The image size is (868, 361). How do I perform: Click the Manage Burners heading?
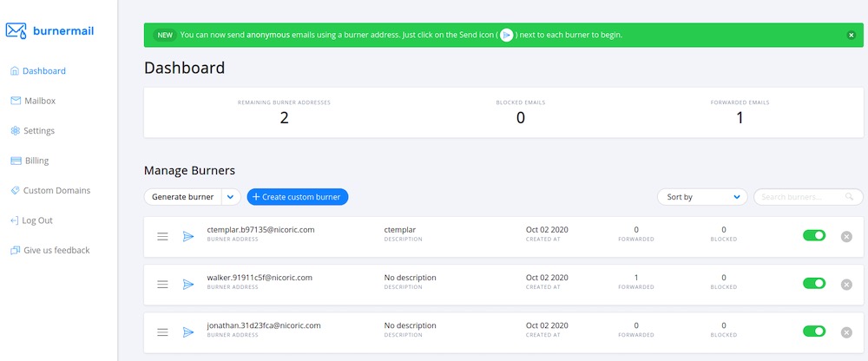189,171
